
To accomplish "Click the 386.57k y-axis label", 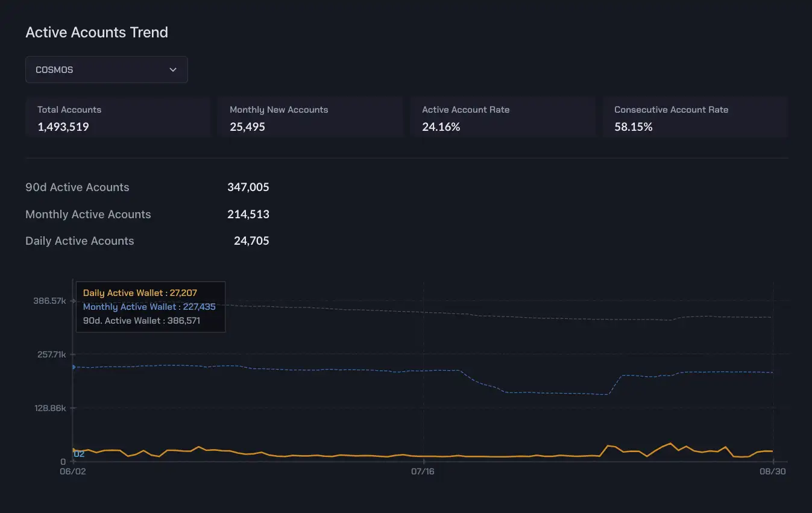I will 51,301.
